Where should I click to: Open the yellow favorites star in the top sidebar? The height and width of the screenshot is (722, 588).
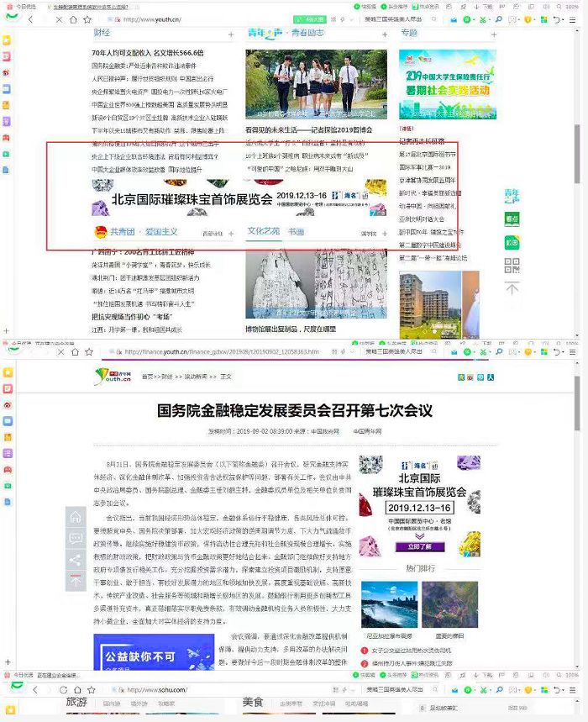[7, 40]
